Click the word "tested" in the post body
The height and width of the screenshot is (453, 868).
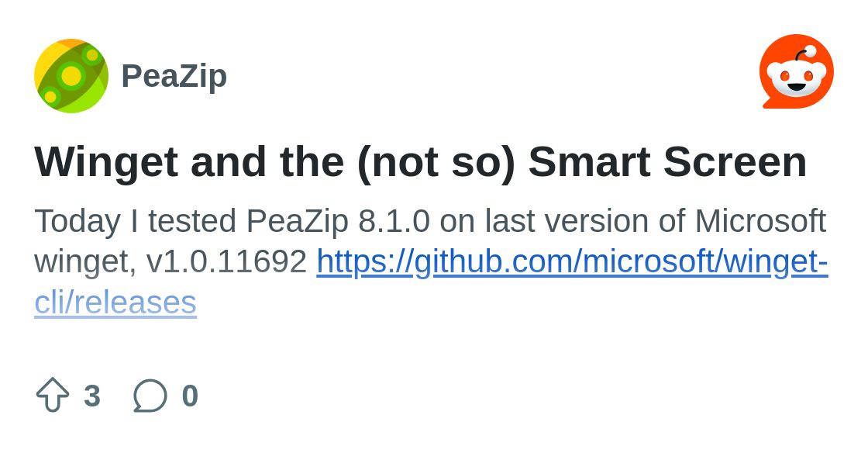tap(192, 221)
